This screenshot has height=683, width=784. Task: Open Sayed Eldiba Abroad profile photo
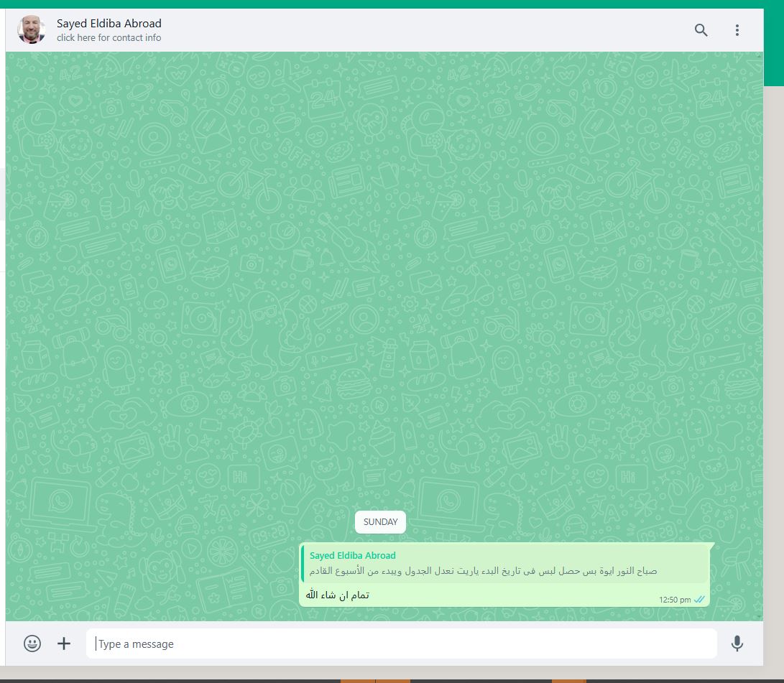(32, 30)
